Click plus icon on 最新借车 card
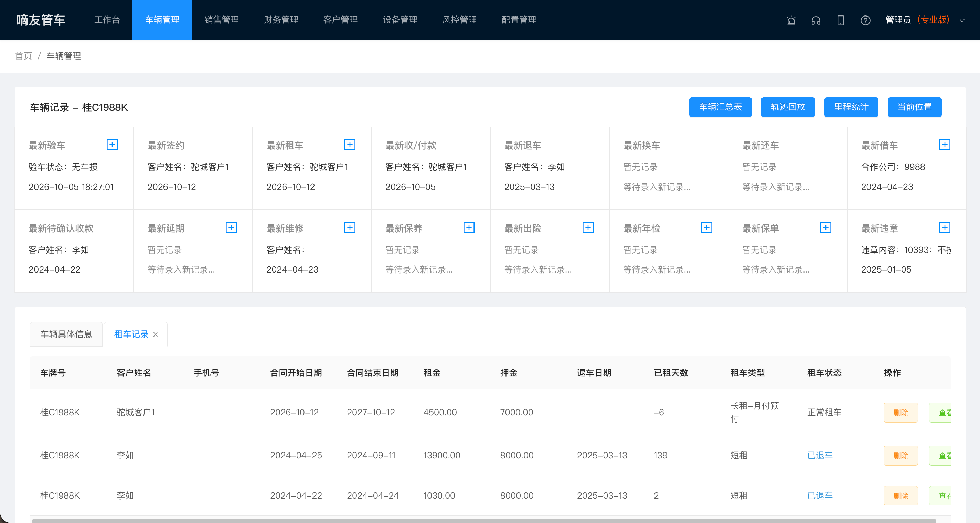 pos(944,145)
